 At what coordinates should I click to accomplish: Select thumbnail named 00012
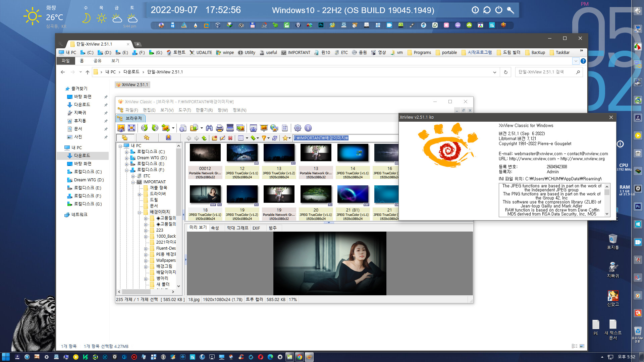(x=205, y=161)
